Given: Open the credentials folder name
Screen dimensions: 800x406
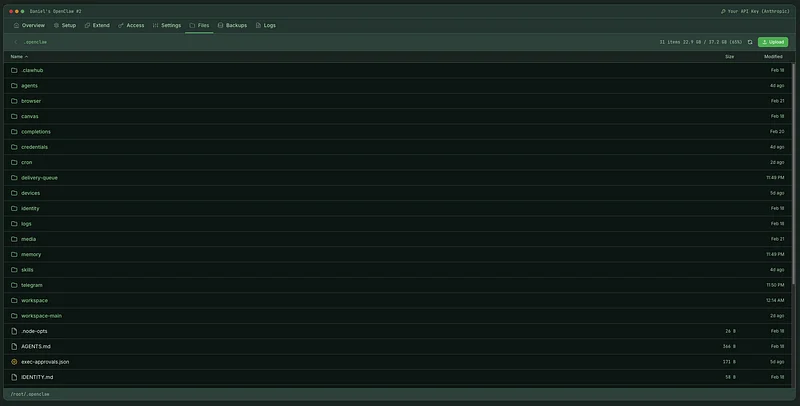Looking at the screenshot, I should coord(35,147).
